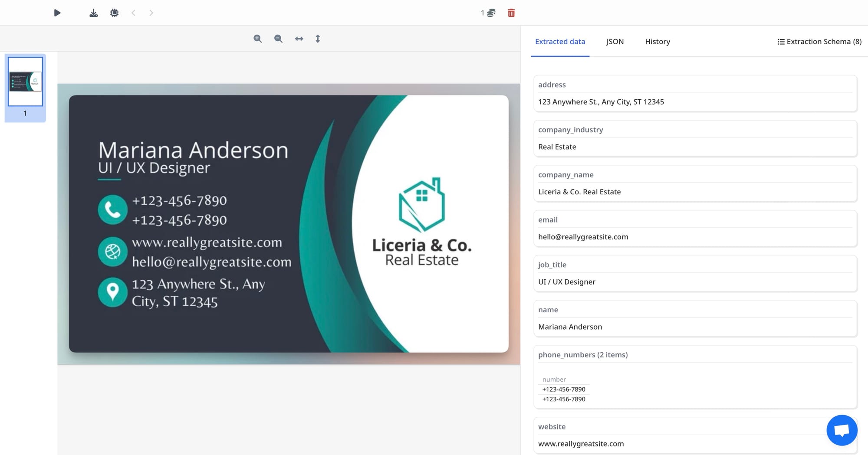Click the download icon in toolbar
868x455 pixels.
[x=93, y=13]
